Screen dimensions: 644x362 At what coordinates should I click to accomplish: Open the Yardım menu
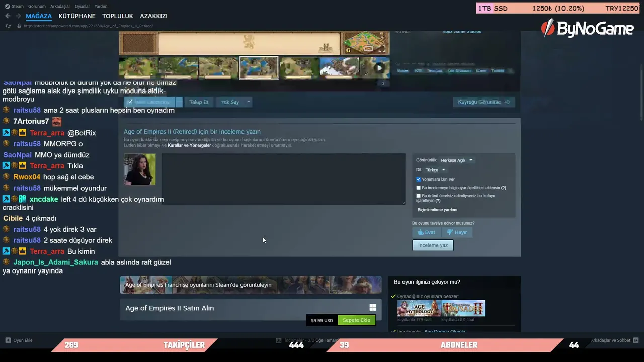tap(101, 6)
